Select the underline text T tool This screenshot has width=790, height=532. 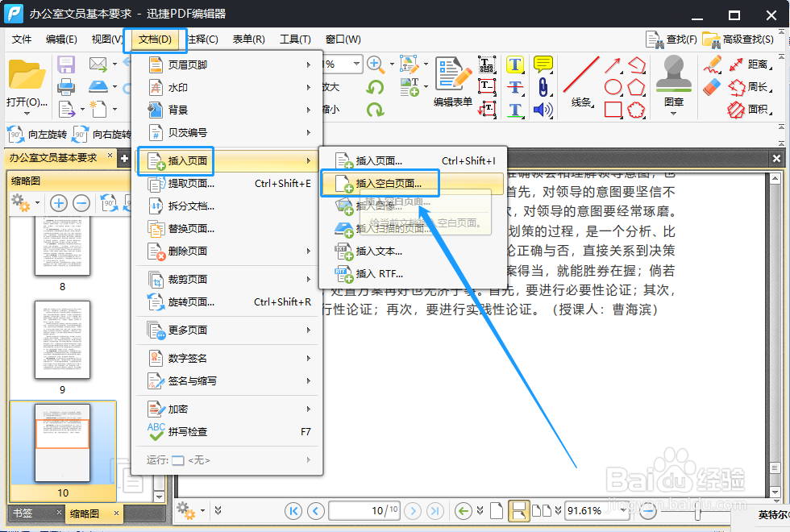[x=515, y=110]
